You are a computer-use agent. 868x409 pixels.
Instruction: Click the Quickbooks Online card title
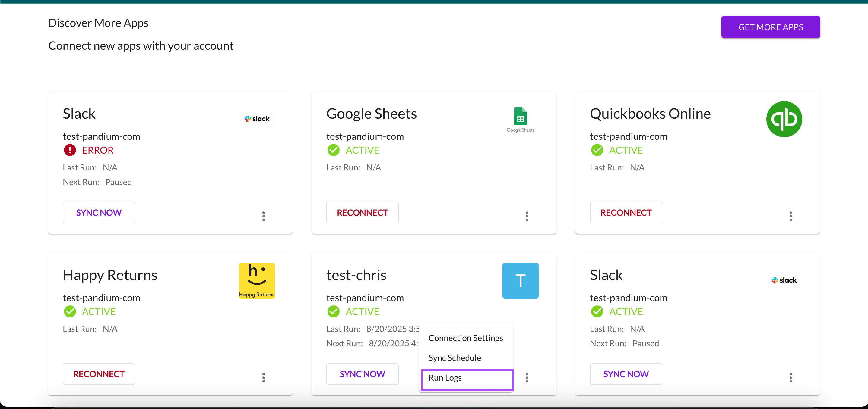pos(650,114)
